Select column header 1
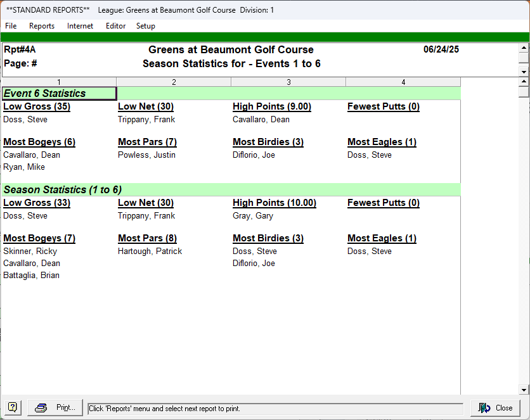This screenshot has width=530, height=420. coord(59,82)
